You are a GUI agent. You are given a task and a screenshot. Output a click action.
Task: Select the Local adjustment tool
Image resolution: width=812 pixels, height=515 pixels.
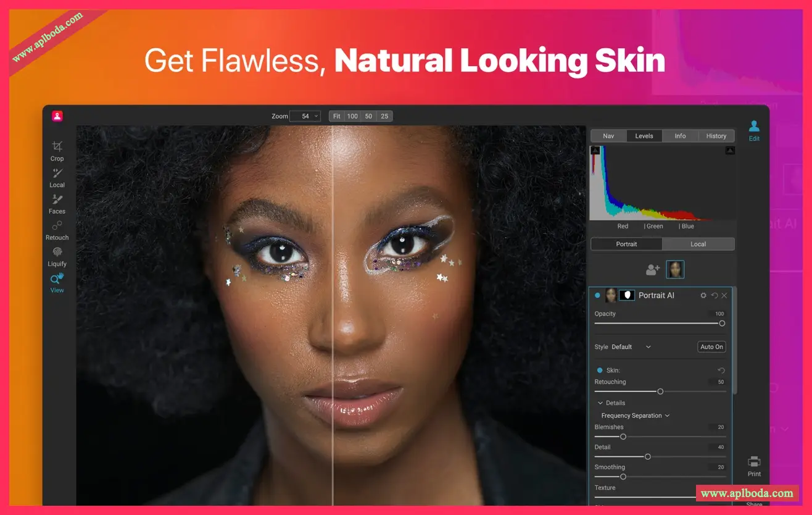57,177
